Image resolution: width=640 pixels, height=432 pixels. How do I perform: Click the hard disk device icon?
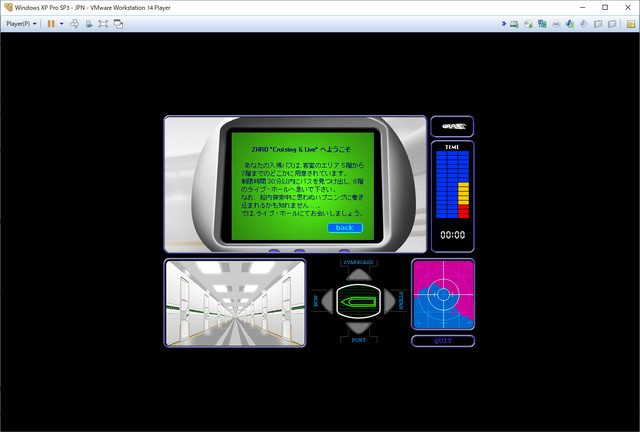coord(514,24)
